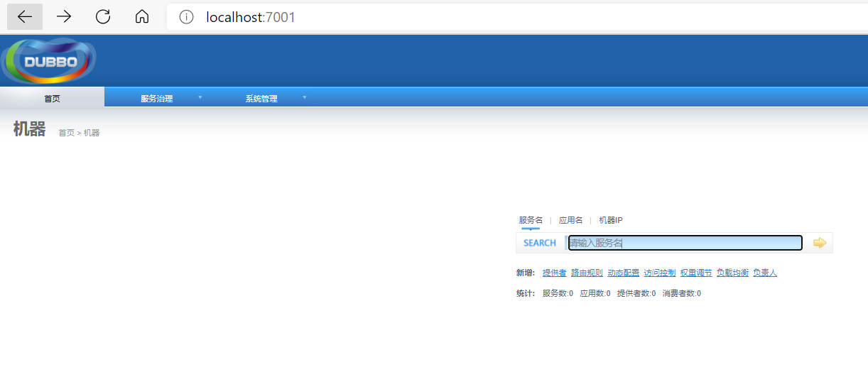
Task: Click the 提供者数:0 statistic
Action: coord(636,293)
